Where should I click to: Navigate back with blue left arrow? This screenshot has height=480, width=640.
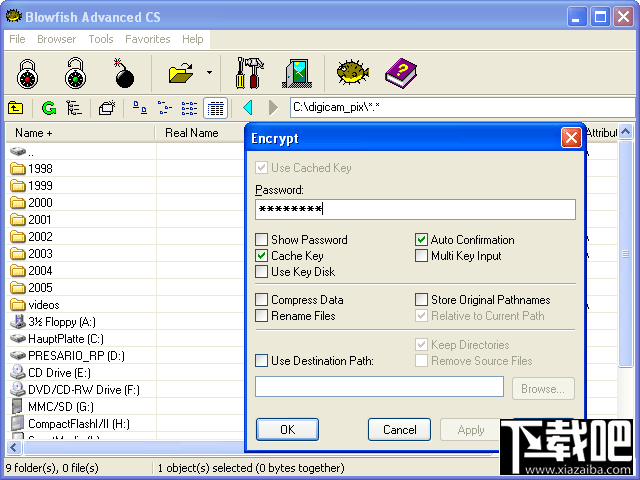tap(247, 108)
